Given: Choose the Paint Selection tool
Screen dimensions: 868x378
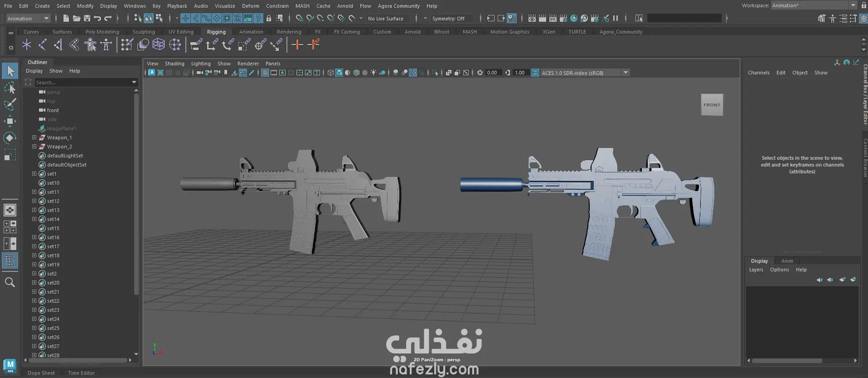Looking at the screenshot, I should point(10,104).
